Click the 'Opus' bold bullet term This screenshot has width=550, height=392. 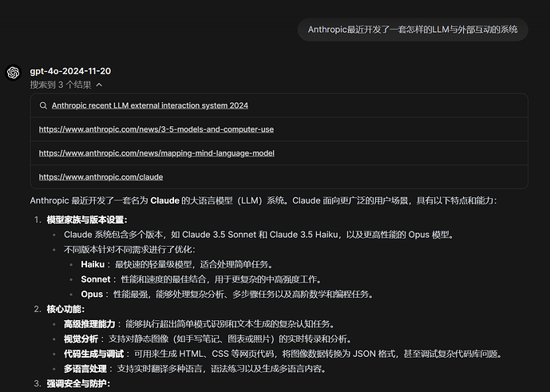tap(92, 294)
